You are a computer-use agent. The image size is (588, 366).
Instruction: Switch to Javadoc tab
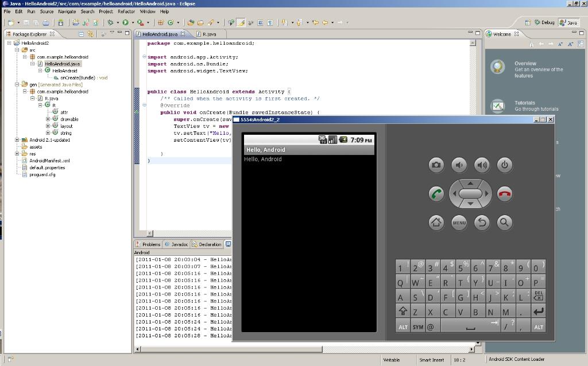[176, 244]
